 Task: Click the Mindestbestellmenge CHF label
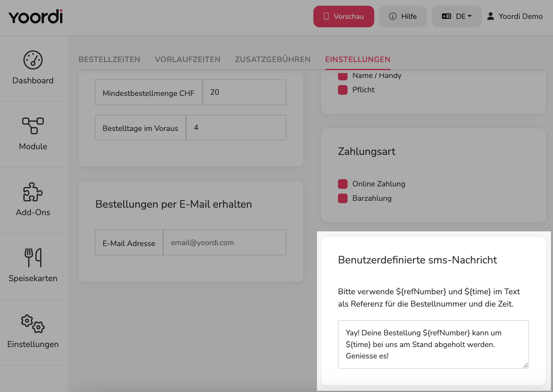(x=149, y=93)
